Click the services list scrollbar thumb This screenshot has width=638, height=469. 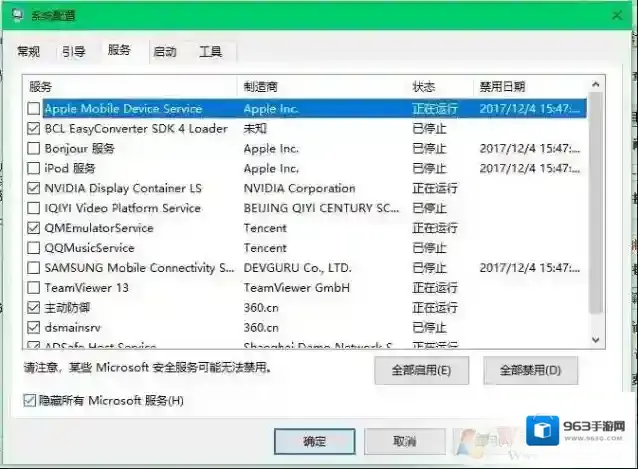[596, 203]
